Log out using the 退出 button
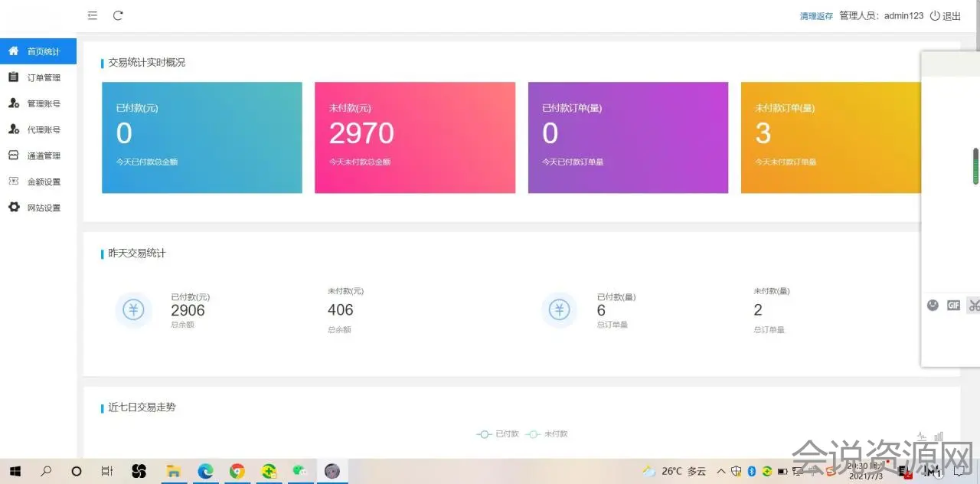The width and height of the screenshot is (980, 484). coord(946,16)
